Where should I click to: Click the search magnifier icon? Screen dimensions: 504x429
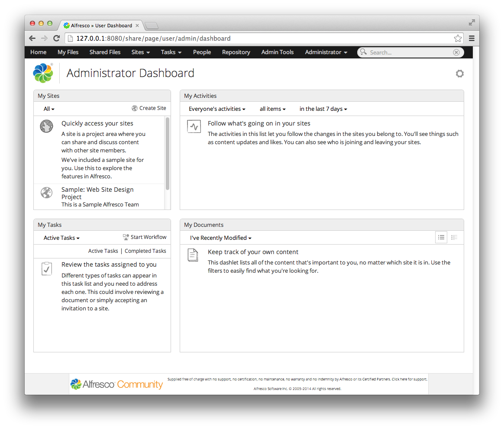[363, 52]
